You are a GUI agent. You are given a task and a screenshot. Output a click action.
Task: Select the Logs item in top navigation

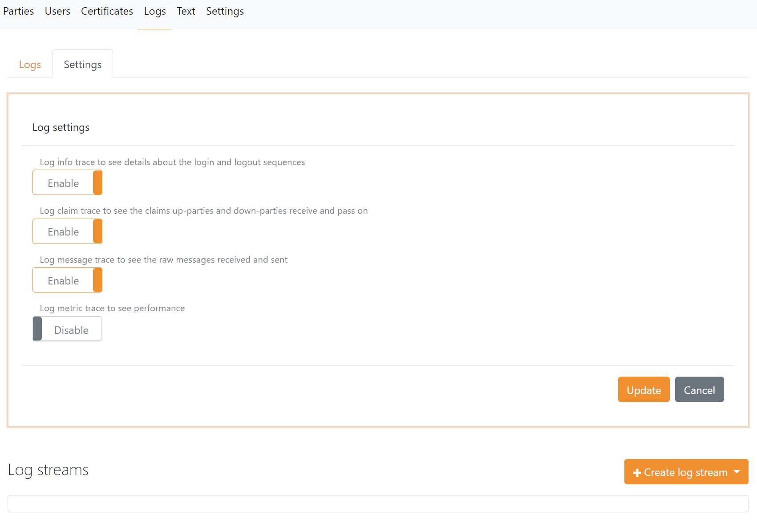pos(154,11)
